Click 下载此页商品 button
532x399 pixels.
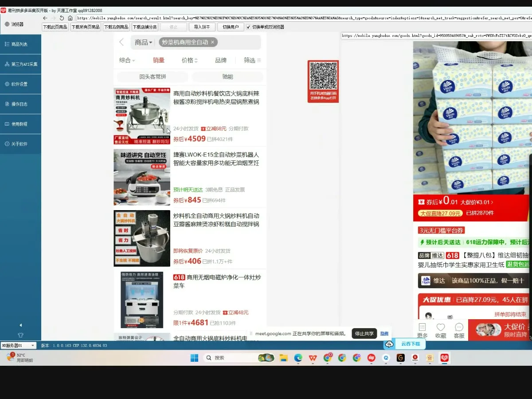click(55, 27)
